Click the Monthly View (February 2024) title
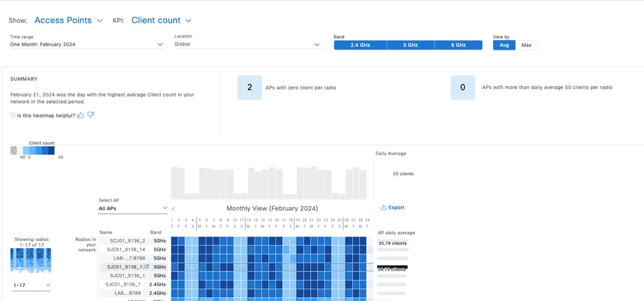The width and height of the screenshot is (644, 301). [x=272, y=208]
